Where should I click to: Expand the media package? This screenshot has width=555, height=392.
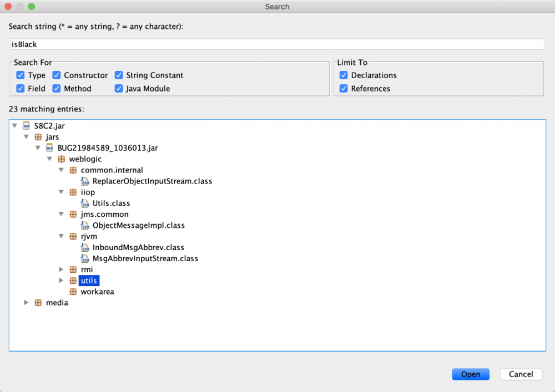click(26, 303)
